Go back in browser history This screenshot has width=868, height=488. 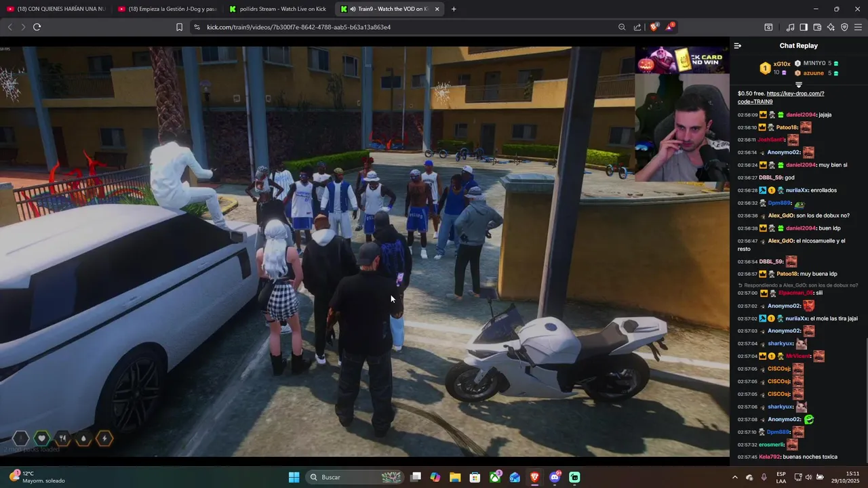9,27
